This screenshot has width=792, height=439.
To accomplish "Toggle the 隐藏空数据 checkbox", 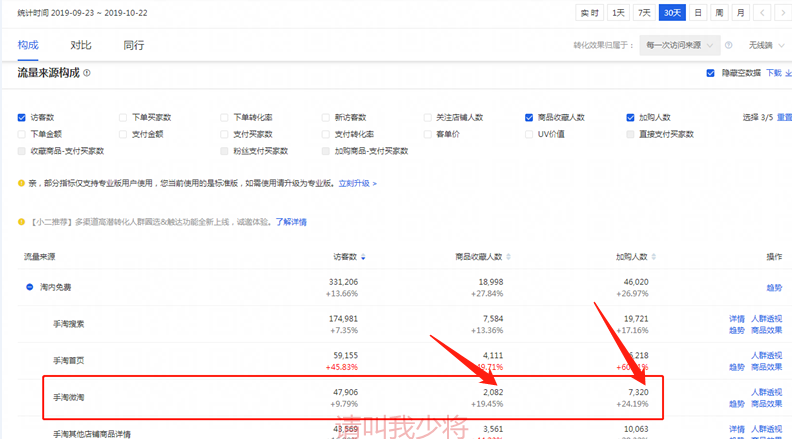I will click(710, 73).
